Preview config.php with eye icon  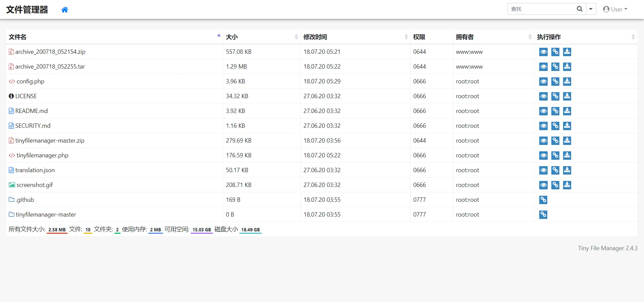(544, 81)
